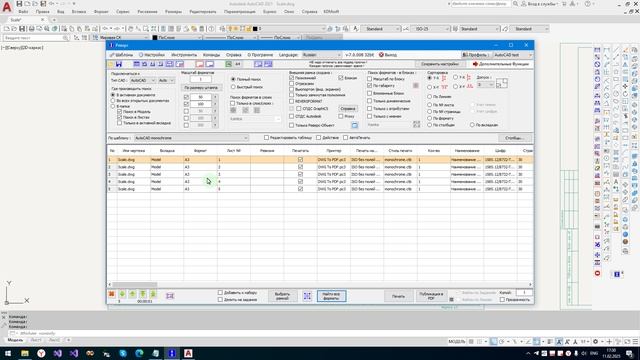Click the blue save icon in Reverse toolbar
The image size is (640, 360).
point(119,64)
